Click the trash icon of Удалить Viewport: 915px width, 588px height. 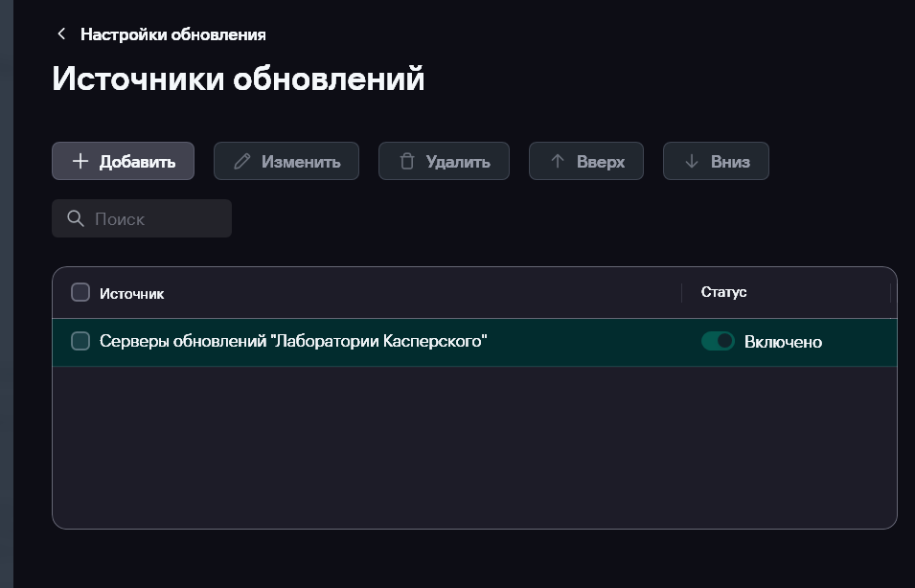tap(406, 161)
